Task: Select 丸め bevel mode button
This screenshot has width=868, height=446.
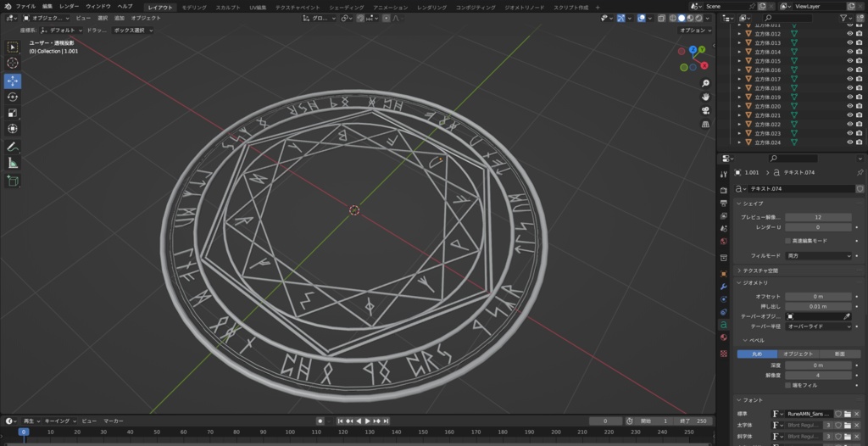Action: click(757, 354)
